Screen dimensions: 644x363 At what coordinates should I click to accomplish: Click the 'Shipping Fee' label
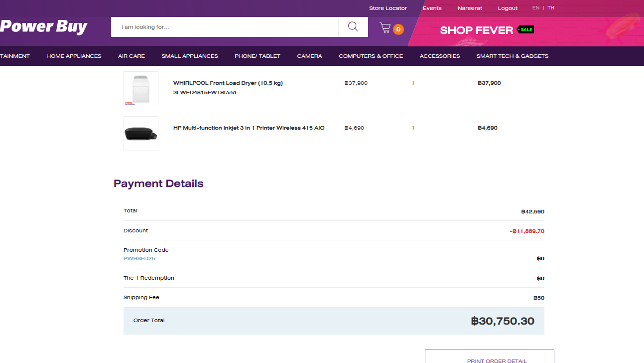click(141, 298)
